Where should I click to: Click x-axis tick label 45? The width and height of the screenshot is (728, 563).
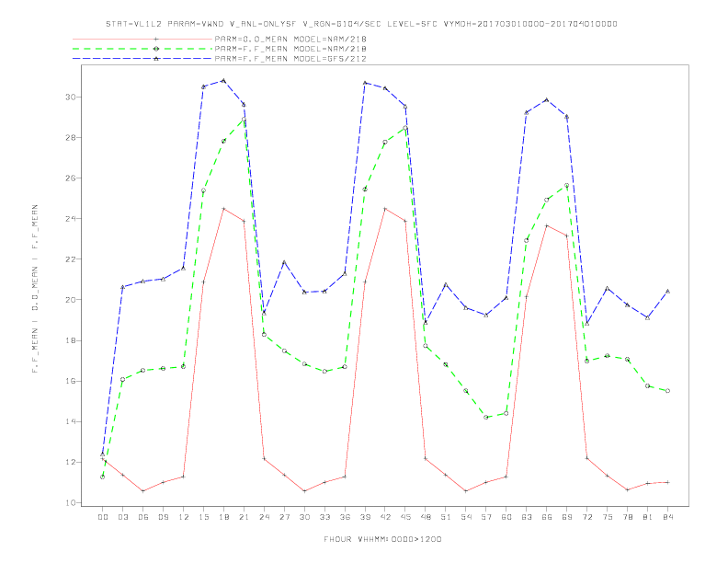405,517
